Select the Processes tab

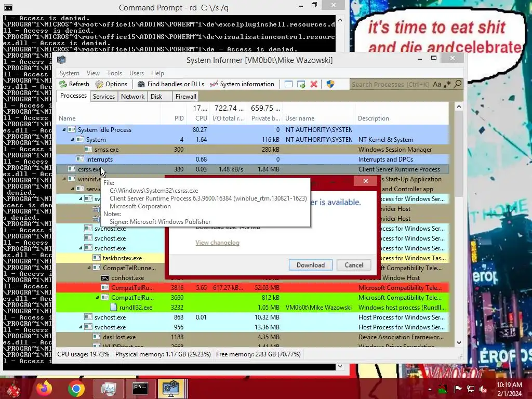tap(73, 96)
